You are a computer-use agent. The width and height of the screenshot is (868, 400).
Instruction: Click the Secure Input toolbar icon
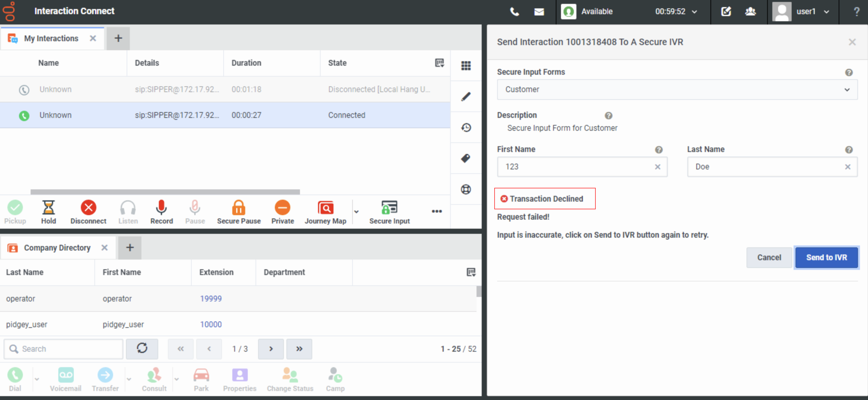pos(389,208)
